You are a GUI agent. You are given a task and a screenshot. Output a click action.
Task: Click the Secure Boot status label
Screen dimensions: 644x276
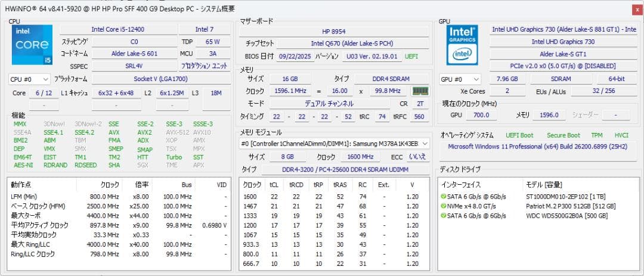[563, 135]
